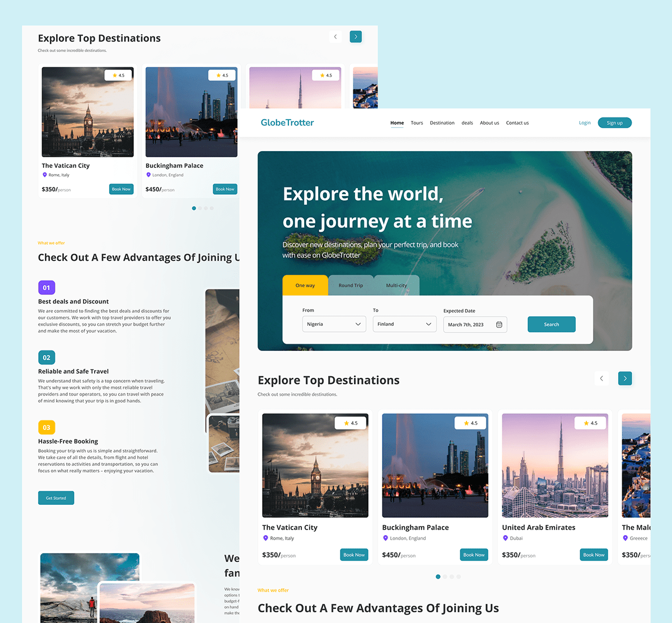
Task: Click the left carousel navigation arrow
Action: click(x=601, y=378)
